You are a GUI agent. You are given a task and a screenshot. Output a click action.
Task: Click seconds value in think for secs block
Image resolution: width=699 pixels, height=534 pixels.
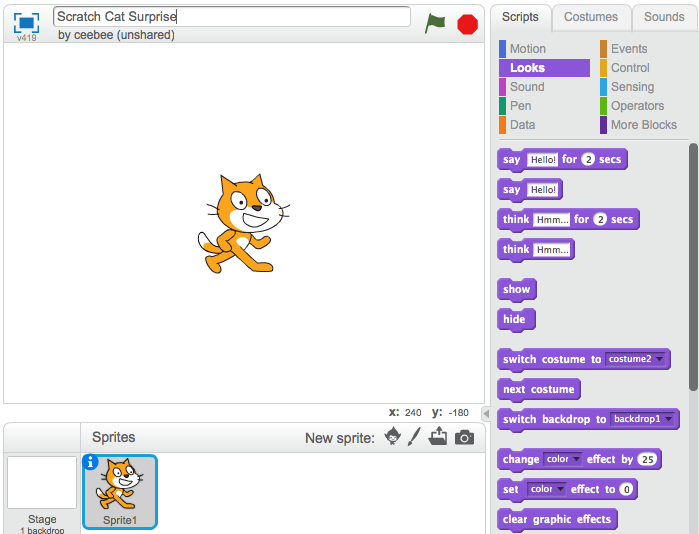click(x=600, y=219)
